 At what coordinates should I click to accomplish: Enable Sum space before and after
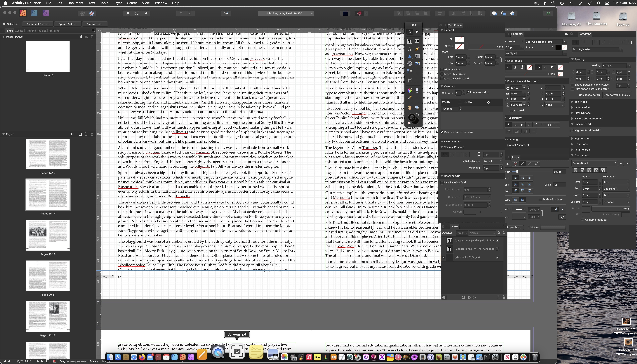(x=572, y=89)
